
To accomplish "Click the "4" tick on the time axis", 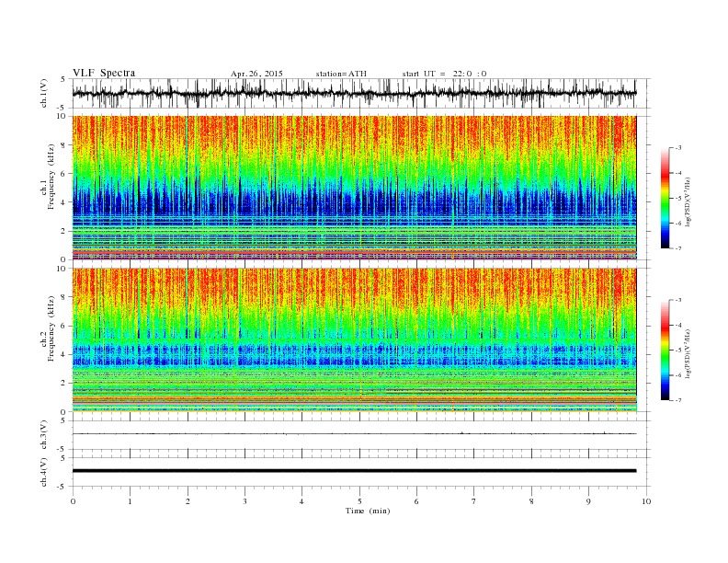I will pyautogui.click(x=301, y=501).
